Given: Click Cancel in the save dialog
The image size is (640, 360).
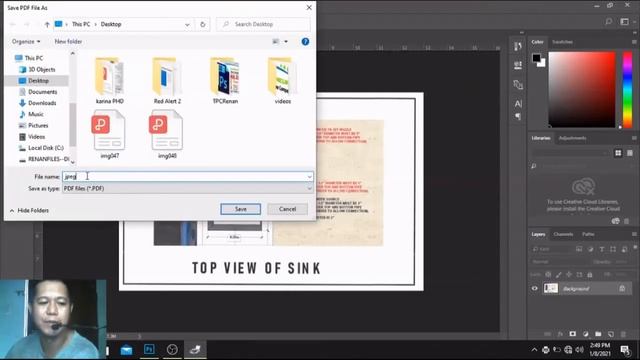Looking at the screenshot, I should pos(287,209).
